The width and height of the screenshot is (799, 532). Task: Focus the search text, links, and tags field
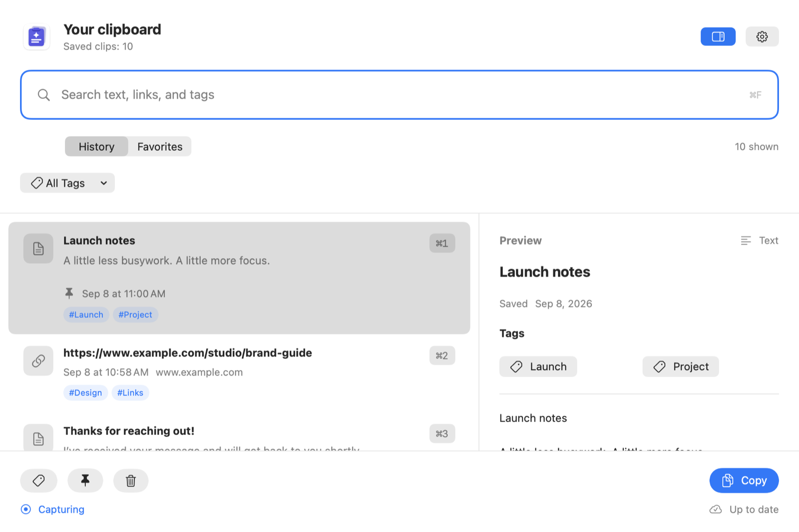pyautogui.click(x=399, y=95)
